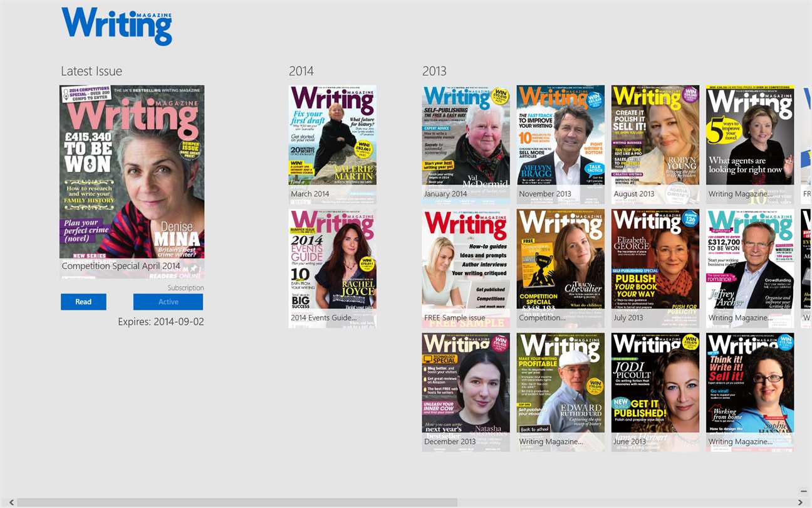812x508 pixels.
Task: Click the Writing Magazine logo
Action: click(117, 26)
